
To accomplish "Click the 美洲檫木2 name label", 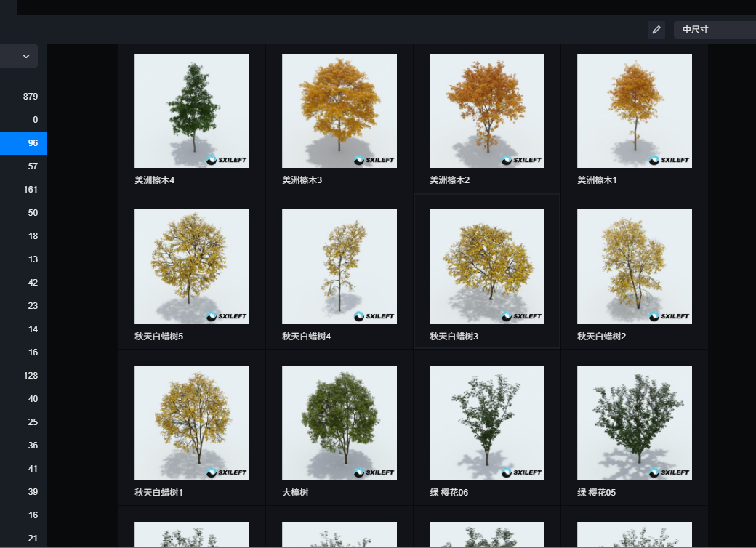I will (449, 180).
